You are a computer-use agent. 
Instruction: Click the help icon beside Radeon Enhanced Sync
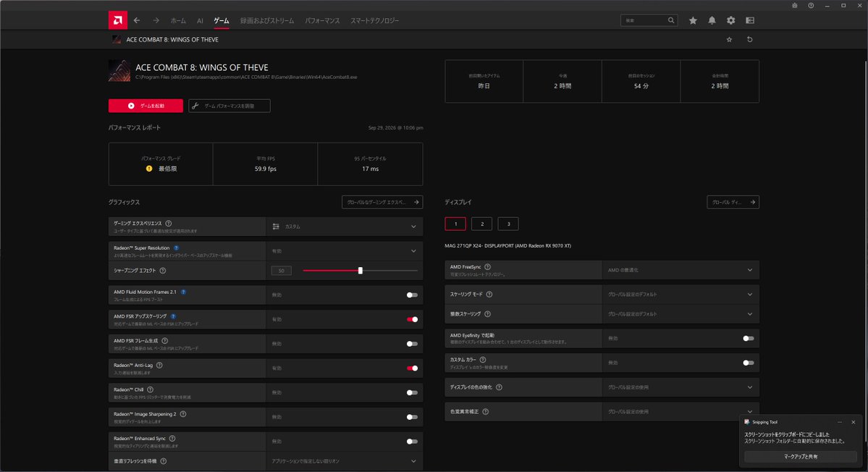(x=172, y=438)
